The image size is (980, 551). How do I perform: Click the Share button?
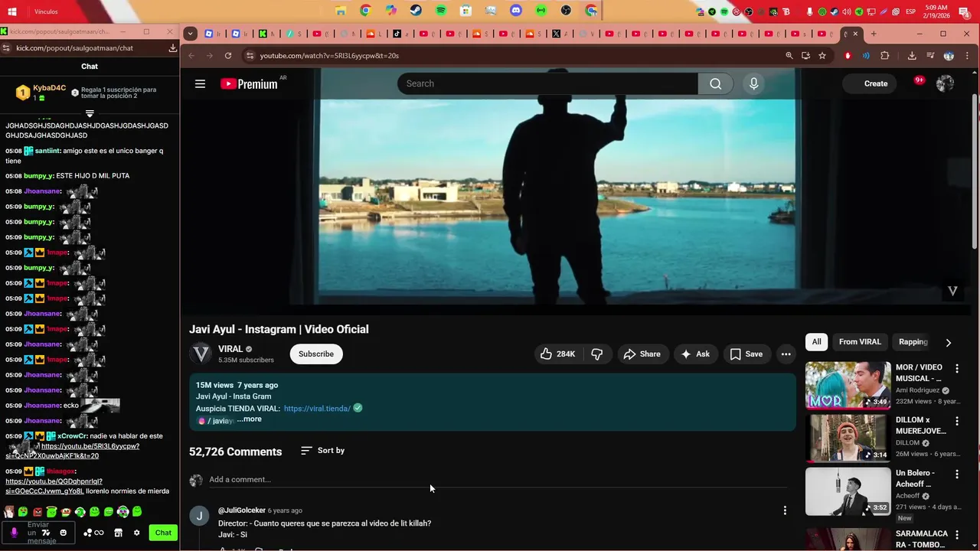[x=642, y=354]
